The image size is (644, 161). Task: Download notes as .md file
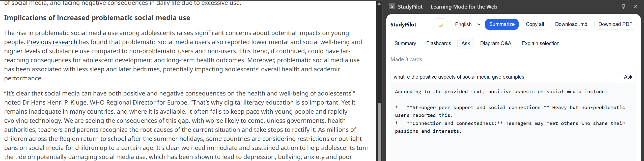(571, 24)
